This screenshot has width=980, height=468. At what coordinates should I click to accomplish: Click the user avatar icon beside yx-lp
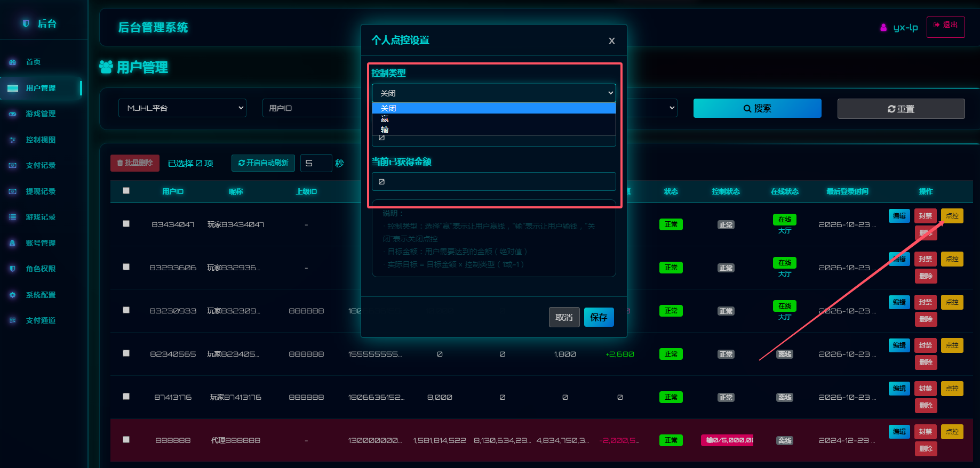[883, 28]
